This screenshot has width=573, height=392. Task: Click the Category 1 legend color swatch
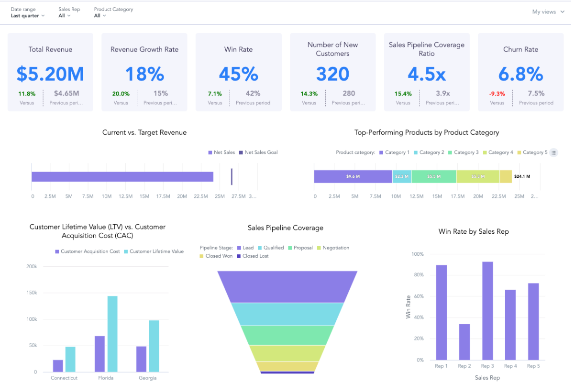(381, 152)
